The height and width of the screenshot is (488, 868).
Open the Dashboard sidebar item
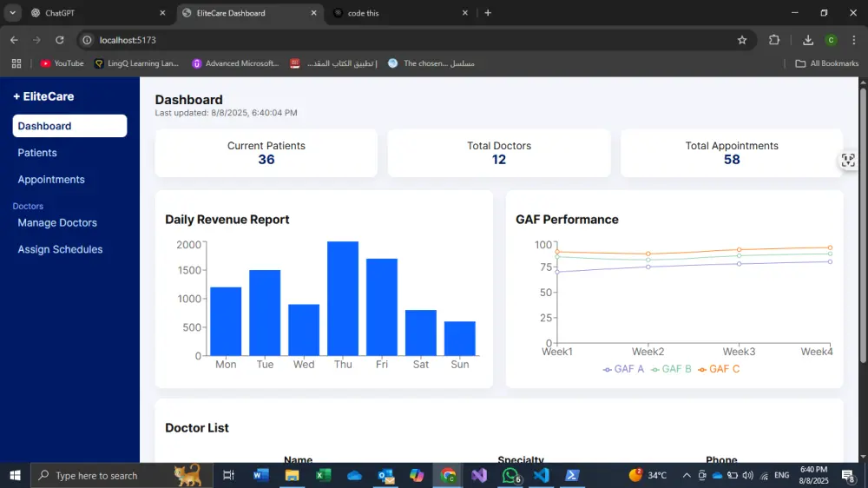69,126
